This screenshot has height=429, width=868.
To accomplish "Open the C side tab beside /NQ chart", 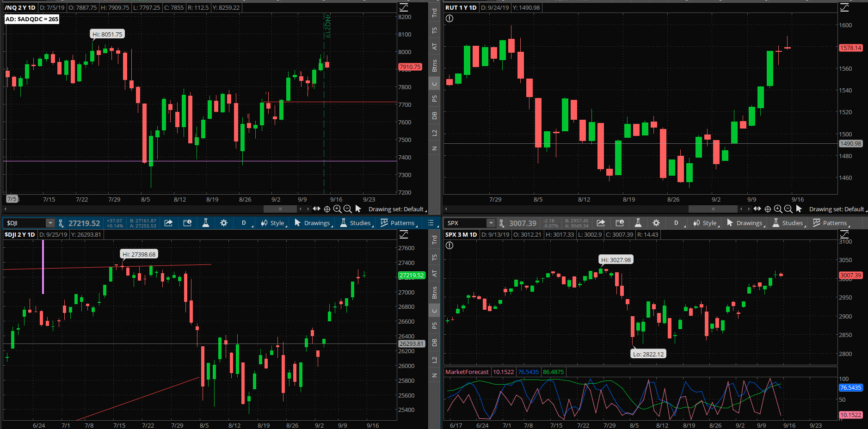I will (434, 84).
